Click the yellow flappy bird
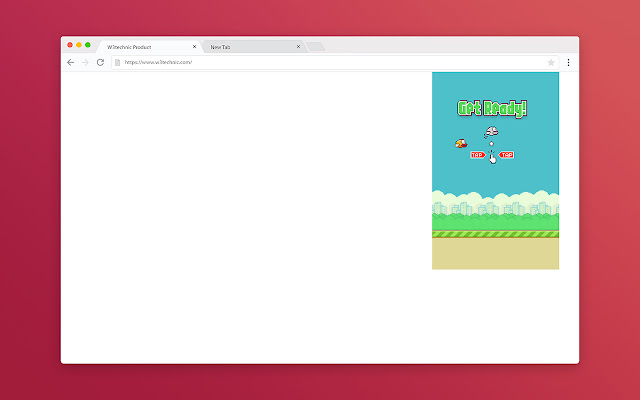The width and height of the screenshot is (640, 400). pos(461,144)
